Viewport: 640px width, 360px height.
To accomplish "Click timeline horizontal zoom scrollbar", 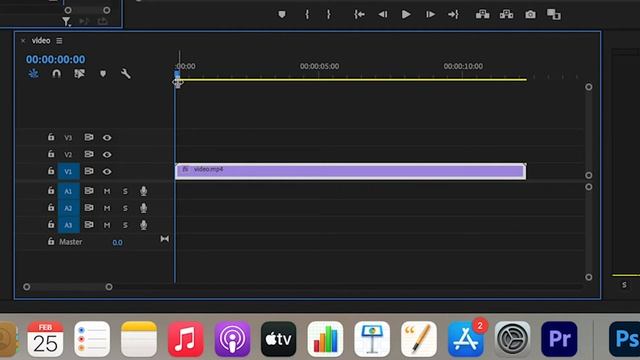I will [68, 287].
